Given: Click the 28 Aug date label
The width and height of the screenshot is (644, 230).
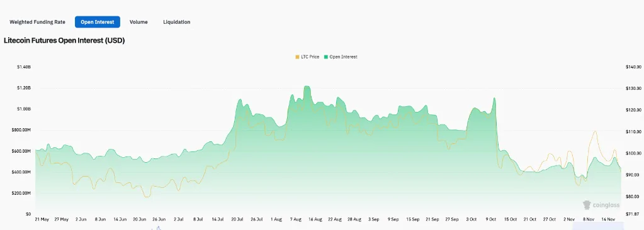Looking at the screenshot, I should click(354, 219).
